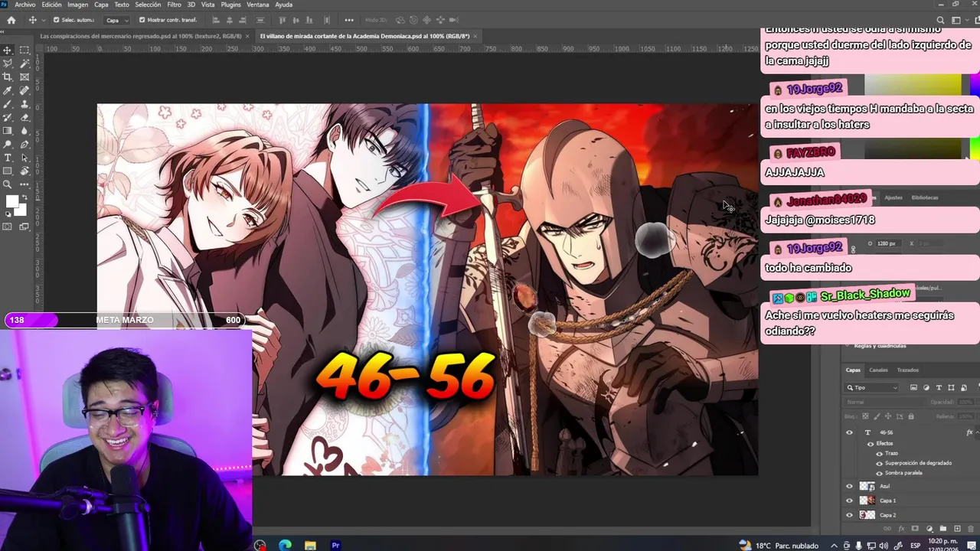The height and width of the screenshot is (551, 980).
Task: Open Microsoft Edge from the taskbar
Action: (x=285, y=546)
